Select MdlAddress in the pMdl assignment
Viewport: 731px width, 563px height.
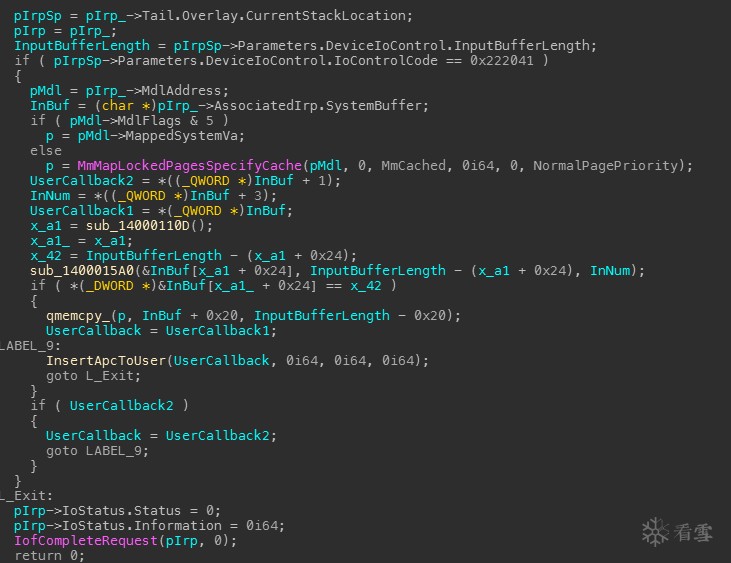point(181,90)
